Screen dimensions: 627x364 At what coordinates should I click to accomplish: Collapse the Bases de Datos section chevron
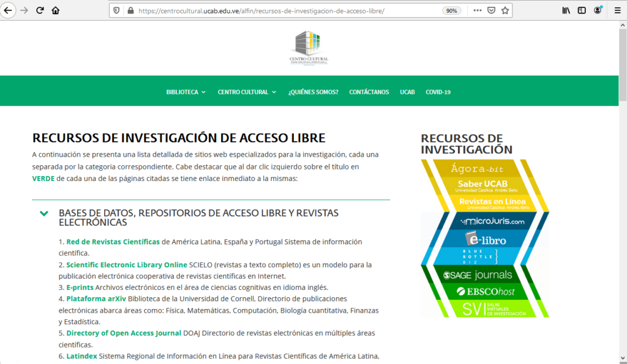click(44, 214)
